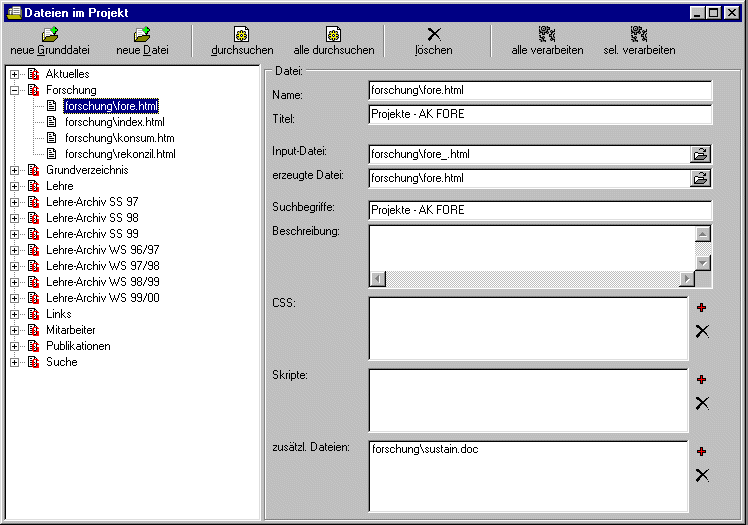
Task: Remove Skripte entry with X icon
Action: point(702,403)
